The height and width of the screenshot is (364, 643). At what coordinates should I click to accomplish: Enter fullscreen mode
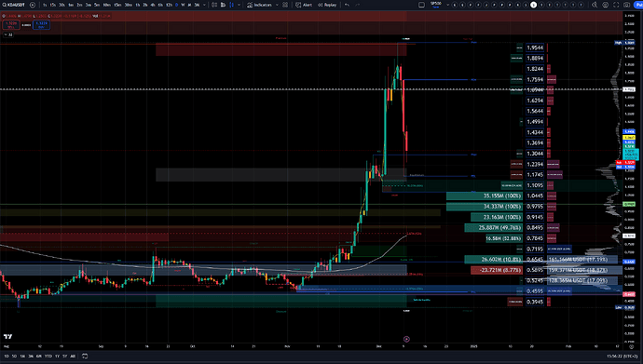[616, 5]
